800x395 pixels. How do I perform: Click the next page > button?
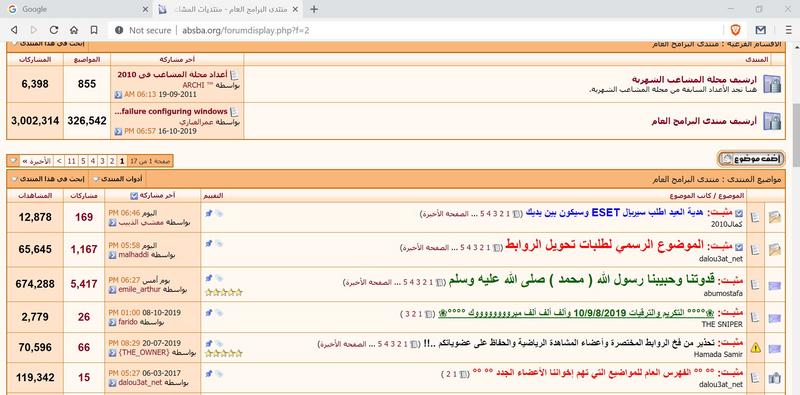pos(59,161)
